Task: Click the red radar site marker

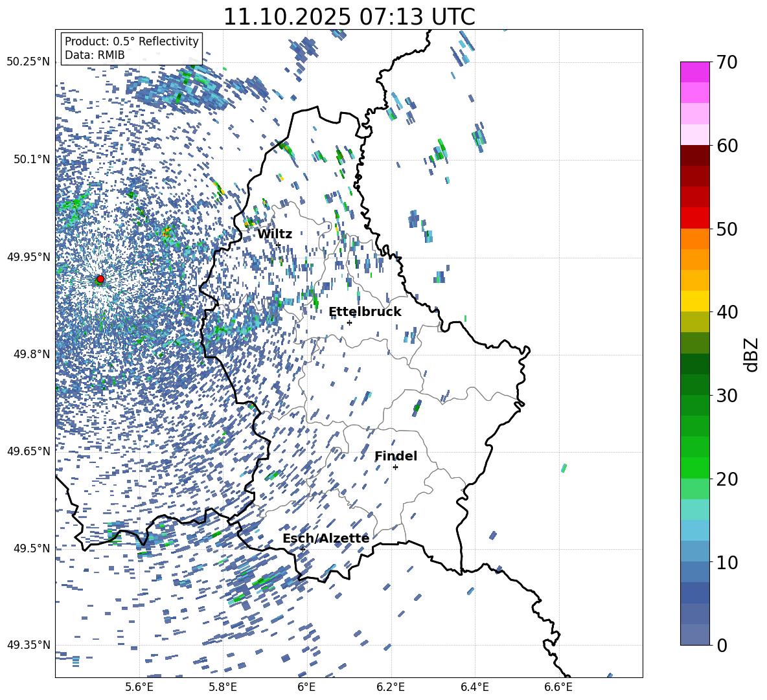Action: coord(100,279)
